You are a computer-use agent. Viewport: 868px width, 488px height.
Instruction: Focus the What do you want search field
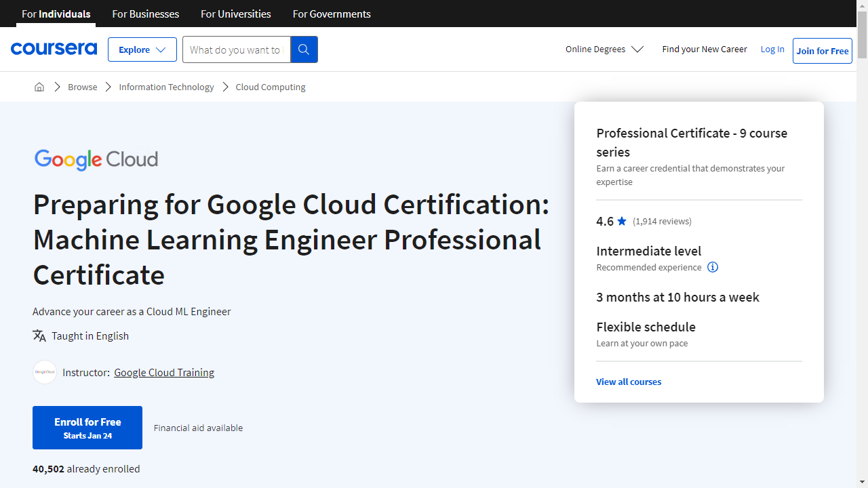coord(236,49)
